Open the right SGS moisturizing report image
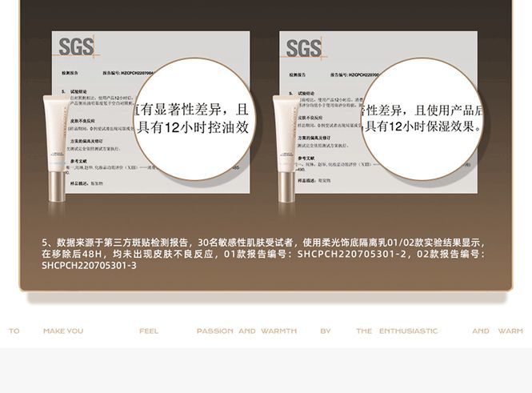This screenshot has height=393, width=532. pyautogui.click(x=378, y=112)
